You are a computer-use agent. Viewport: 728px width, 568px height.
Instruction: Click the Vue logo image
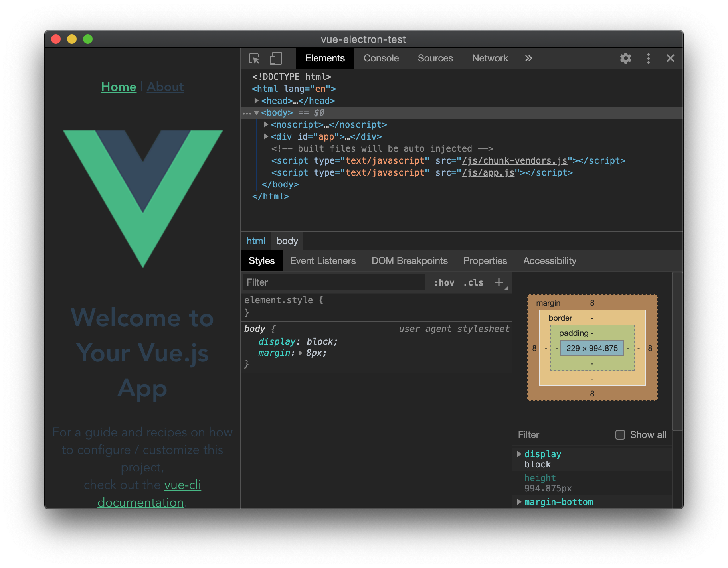[143, 199]
